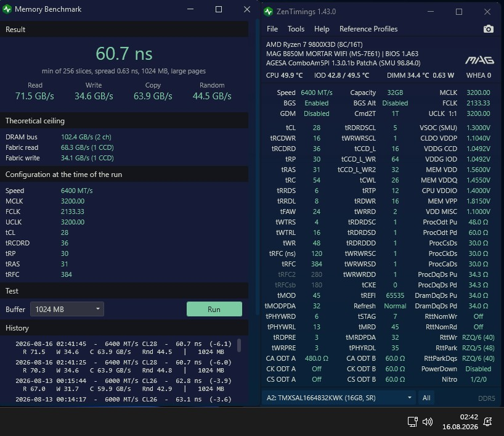504x436 pixels.
Task: Open the volume speaker tray icon
Action: (428, 422)
